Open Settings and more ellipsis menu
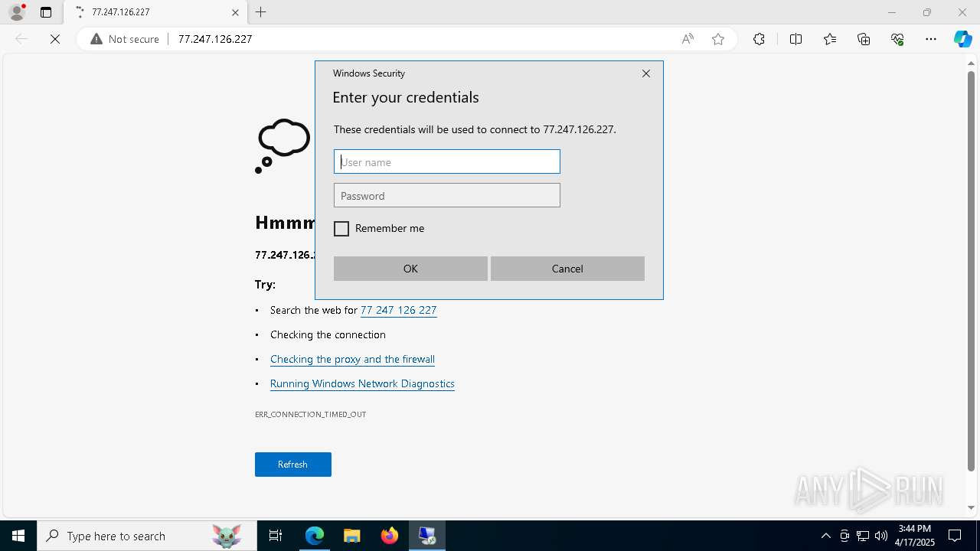Screen dimensions: 980x551 931,39
